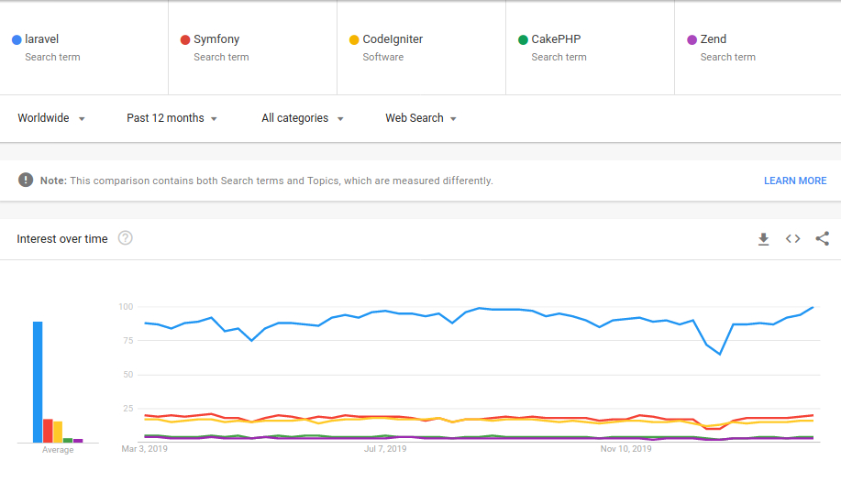Edit the CakePHP search term
Screen dimensions: 841x504
click(x=590, y=48)
